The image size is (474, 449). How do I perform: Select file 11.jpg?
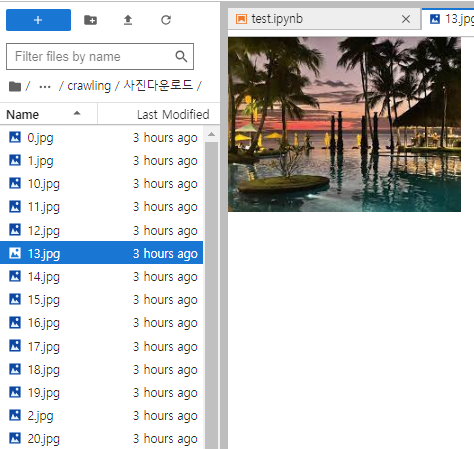click(101, 207)
